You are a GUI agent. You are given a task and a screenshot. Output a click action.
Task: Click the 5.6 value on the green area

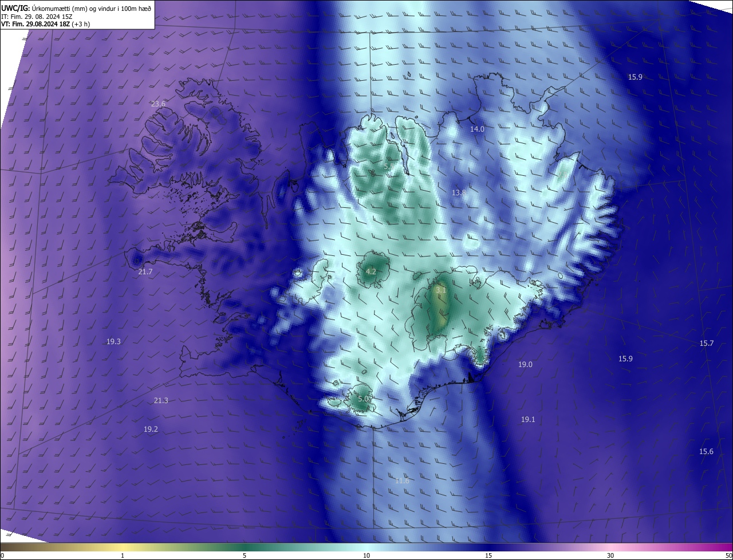point(389,166)
